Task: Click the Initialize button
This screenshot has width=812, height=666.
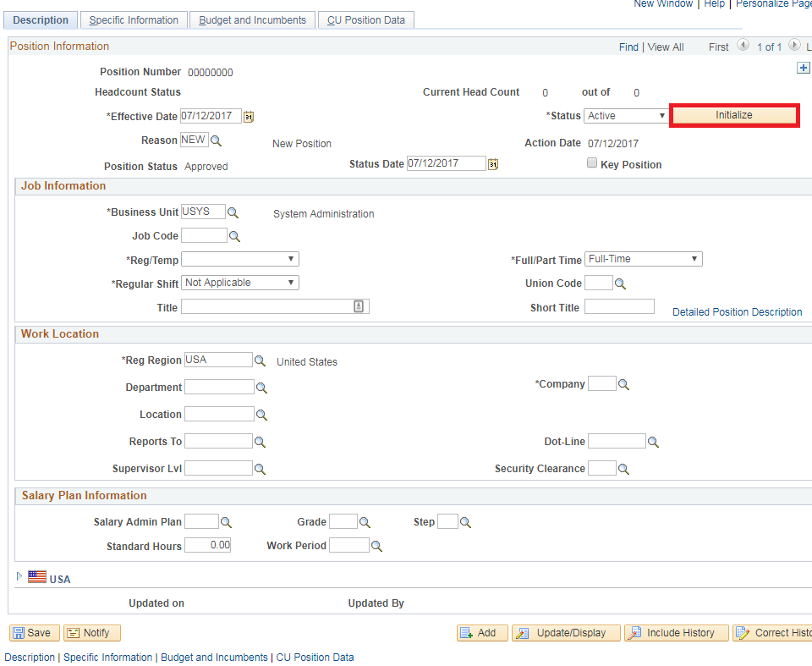Action: (x=734, y=115)
